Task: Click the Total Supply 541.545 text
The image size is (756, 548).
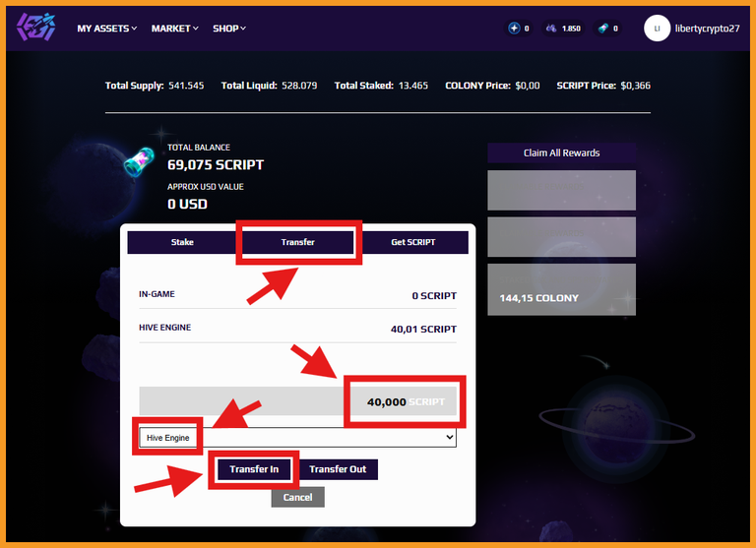Action: (155, 86)
